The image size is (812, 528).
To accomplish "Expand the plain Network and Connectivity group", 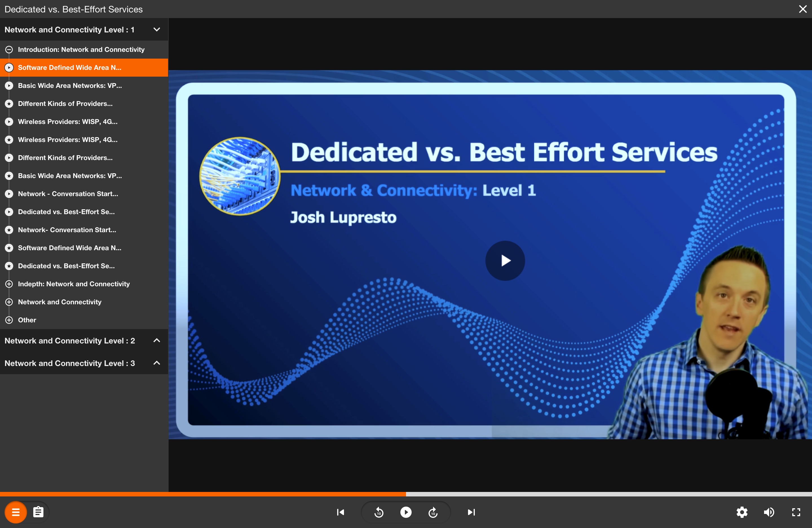I will pos(84,302).
